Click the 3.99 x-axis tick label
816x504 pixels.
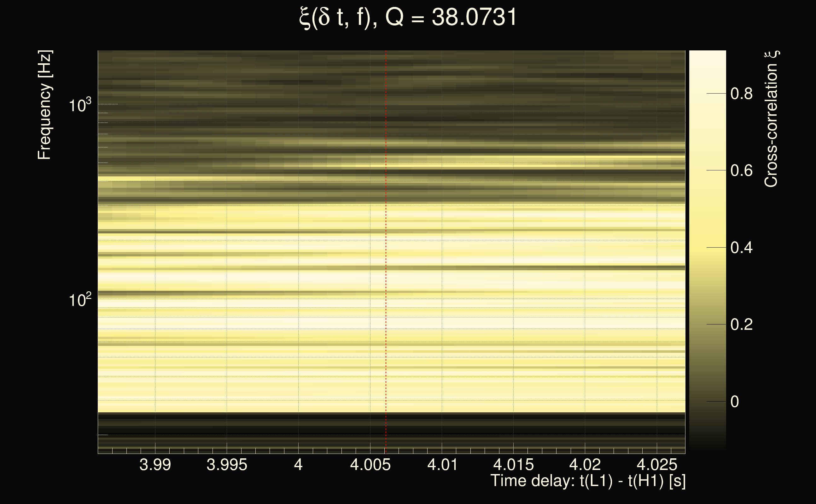click(x=155, y=465)
